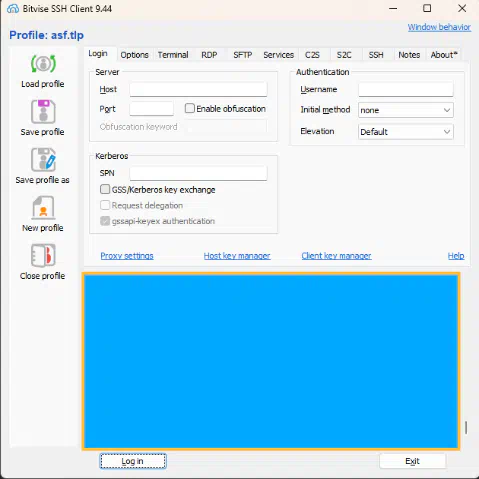Open the RDP tab
479x479 pixels.
209,55
